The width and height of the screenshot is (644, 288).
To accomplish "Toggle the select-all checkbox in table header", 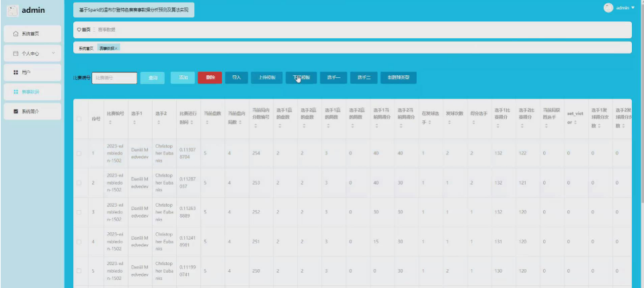I will [79, 119].
